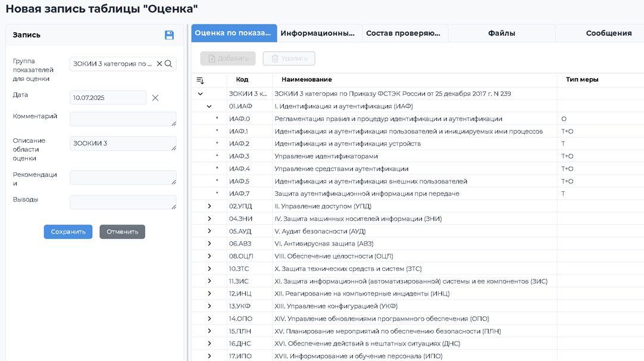This screenshot has height=361, width=644.
Task: Expand the 11.ЗИС group
Action: tap(209, 281)
